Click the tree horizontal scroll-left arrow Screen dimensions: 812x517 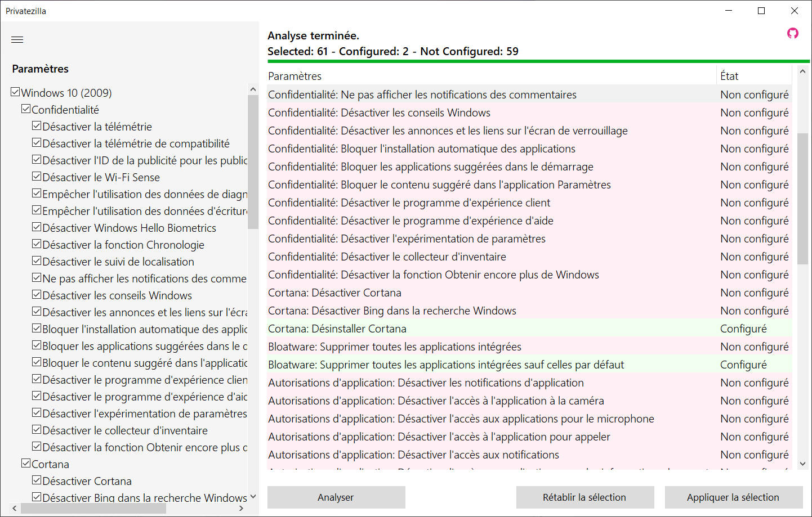click(15, 508)
